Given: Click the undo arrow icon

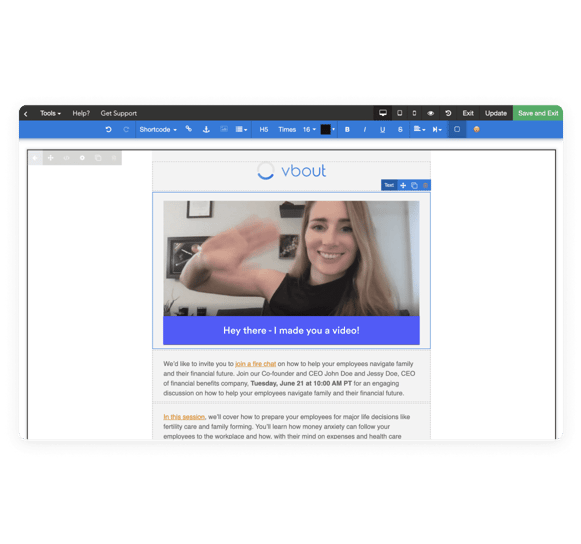Looking at the screenshot, I should pyautogui.click(x=108, y=129).
